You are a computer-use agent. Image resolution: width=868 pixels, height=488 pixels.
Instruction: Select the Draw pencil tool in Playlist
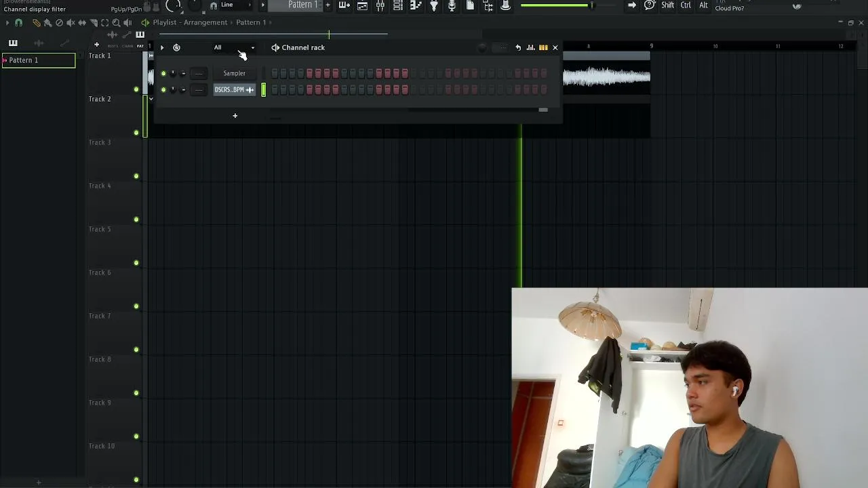(37, 22)
